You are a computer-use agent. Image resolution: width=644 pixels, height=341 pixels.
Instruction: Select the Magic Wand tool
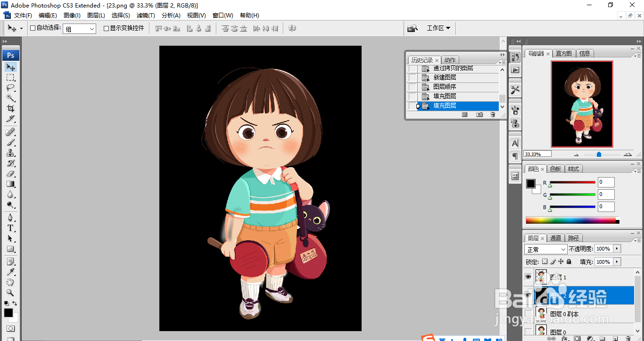[10, 98]
